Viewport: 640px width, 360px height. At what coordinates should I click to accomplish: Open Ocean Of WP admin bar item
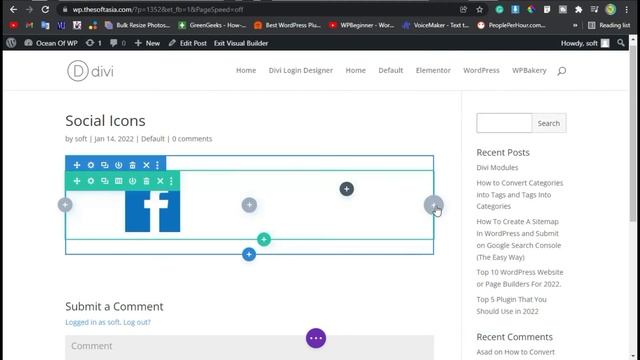[x=51, y=43]
